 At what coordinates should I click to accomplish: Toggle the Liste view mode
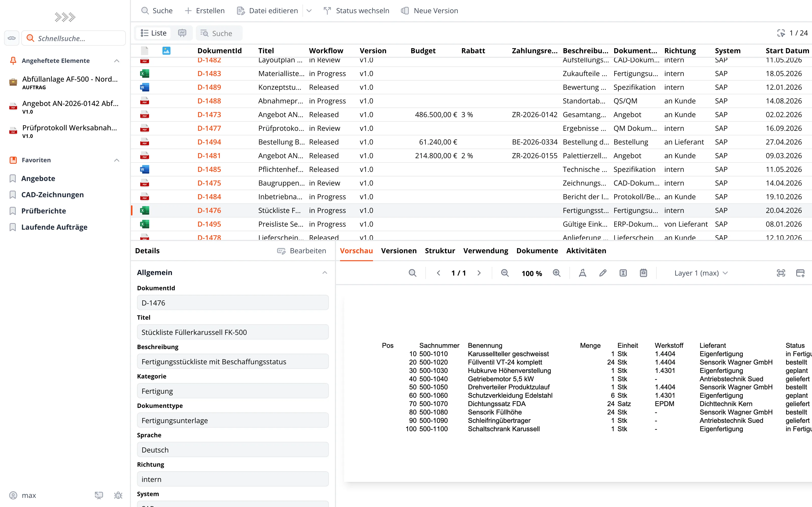click(154, 33)
